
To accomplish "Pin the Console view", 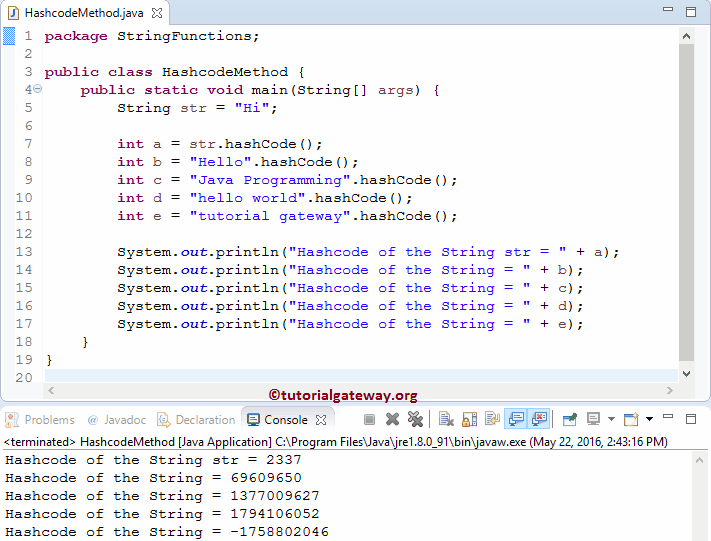I will point(570,420).
